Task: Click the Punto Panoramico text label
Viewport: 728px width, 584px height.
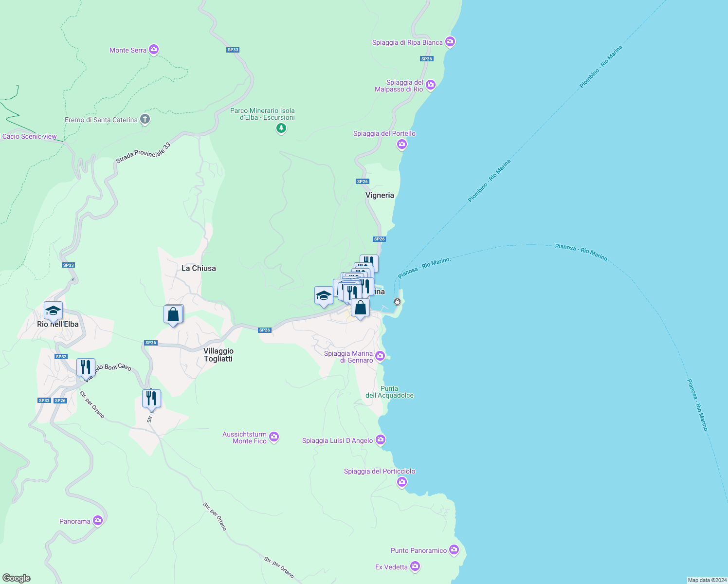Action: (x=419, y=550)
